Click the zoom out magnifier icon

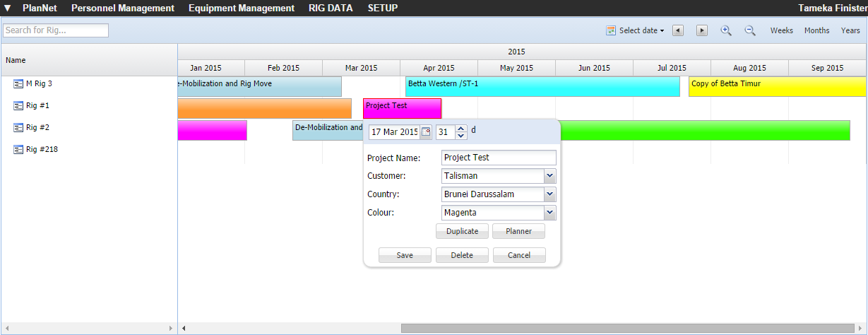click(749, 30)
